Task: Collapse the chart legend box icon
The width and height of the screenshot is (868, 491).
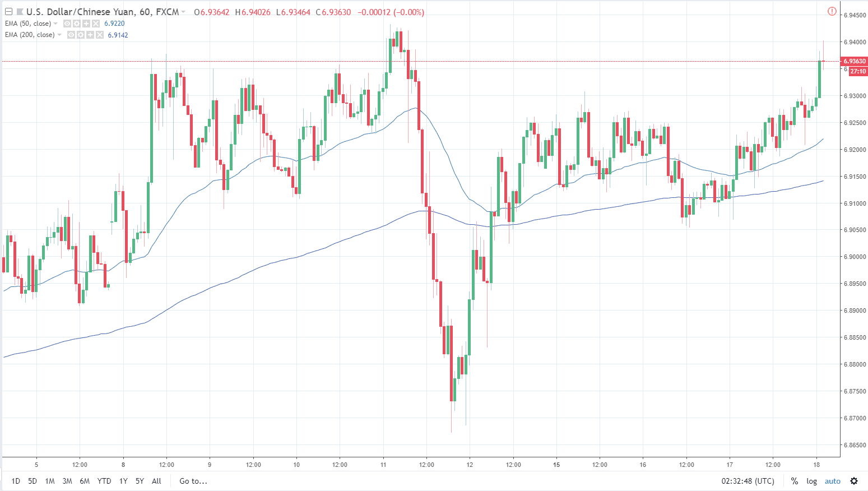Action: click(8, 12)
